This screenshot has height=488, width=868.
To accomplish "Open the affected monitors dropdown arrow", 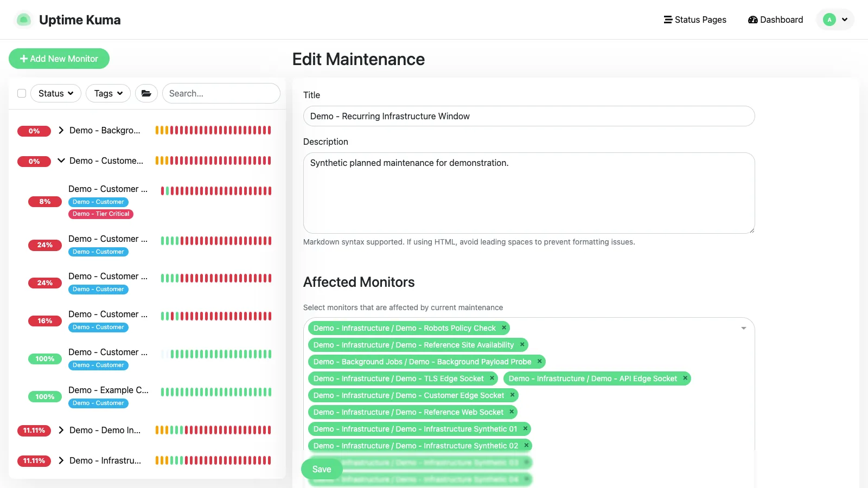I will (x=744, y=328).
